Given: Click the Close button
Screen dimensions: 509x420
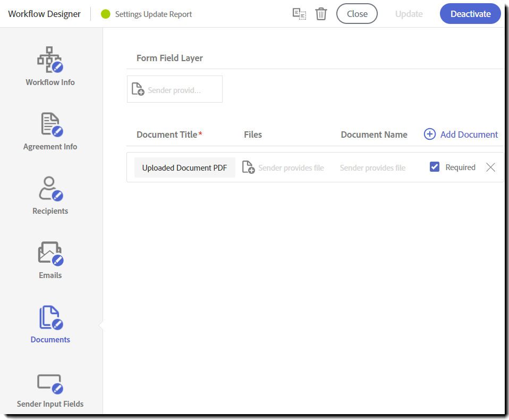Looking at the screenshot, I should point(357,14).
